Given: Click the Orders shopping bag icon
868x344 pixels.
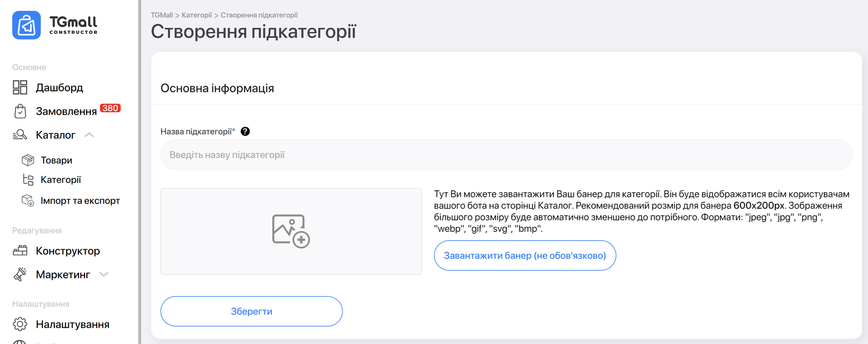Looking at the screenshot, I should pyautogui.click(x=20, y=111).
